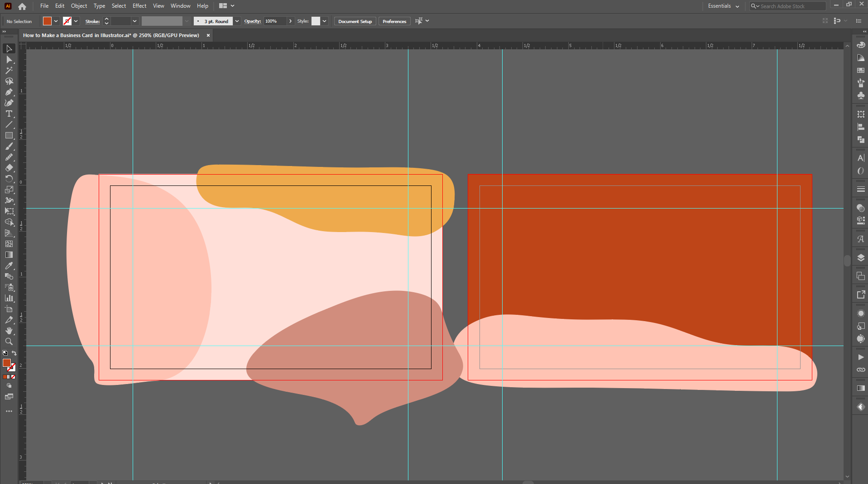Click the Preferences button
This screenshot has width=868, height=484.
click(x=394, y=21)
